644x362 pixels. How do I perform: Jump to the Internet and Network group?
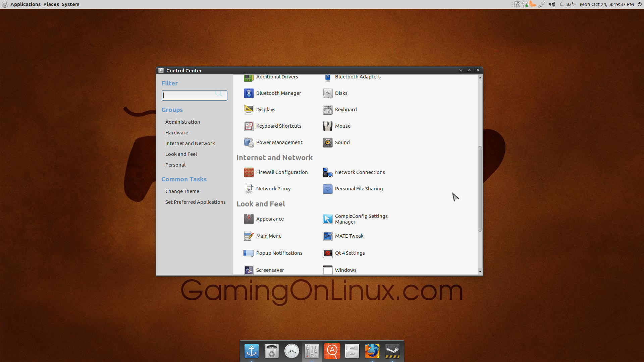[x=190, y=143]
